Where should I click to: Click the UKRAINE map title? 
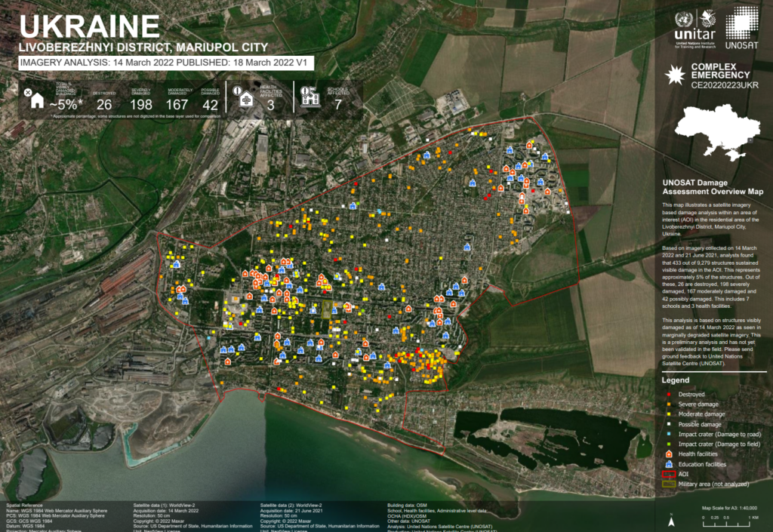coord(89,26)
